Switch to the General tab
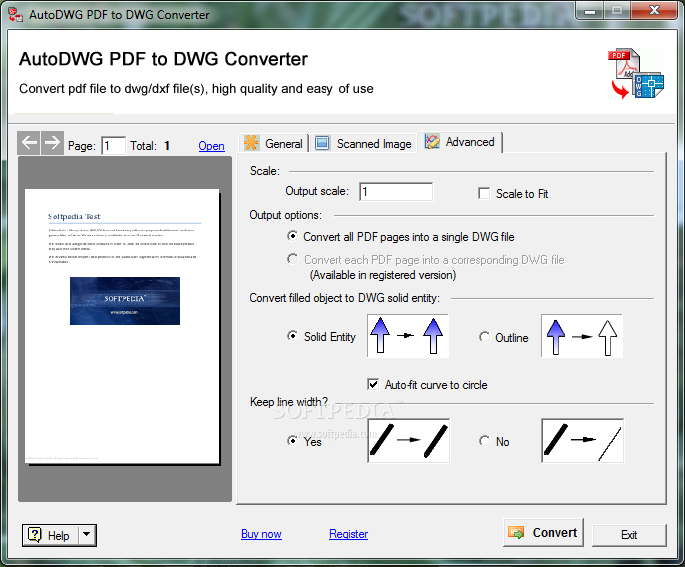The image size is (685, 567). click(x=274, y=143)
